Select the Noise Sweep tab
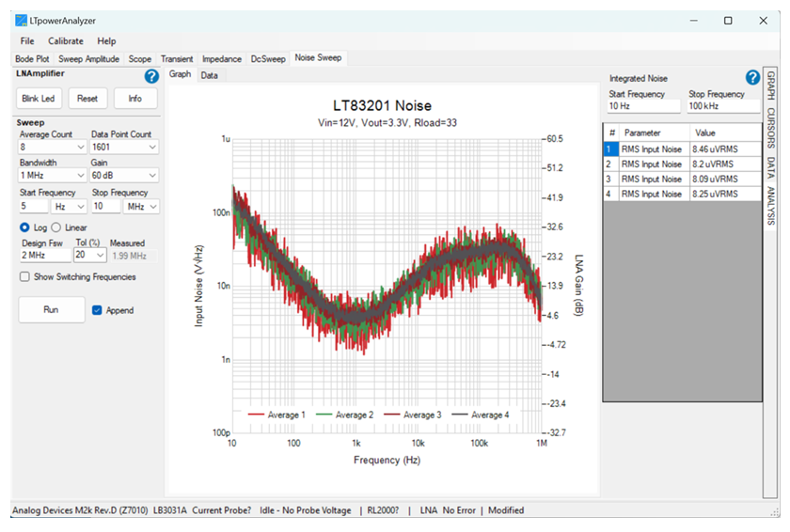This screenshot has width=790, height=532. pyautogui.click(x=318, y=58)
